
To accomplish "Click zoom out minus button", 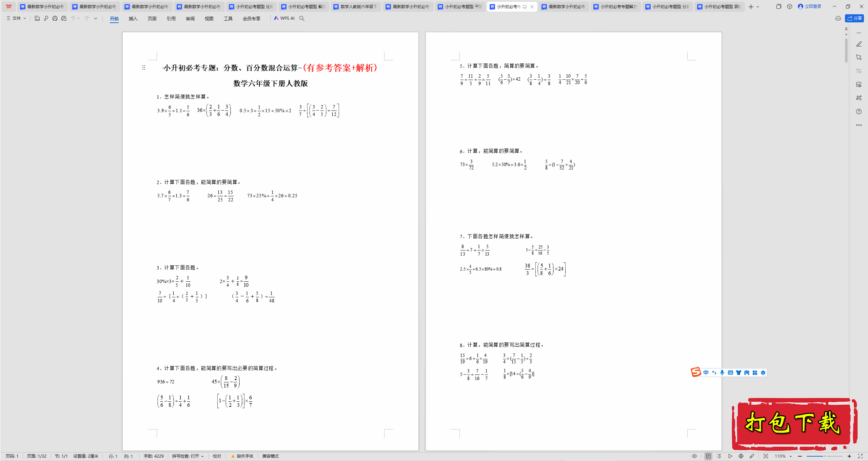I will pos(800,456).
